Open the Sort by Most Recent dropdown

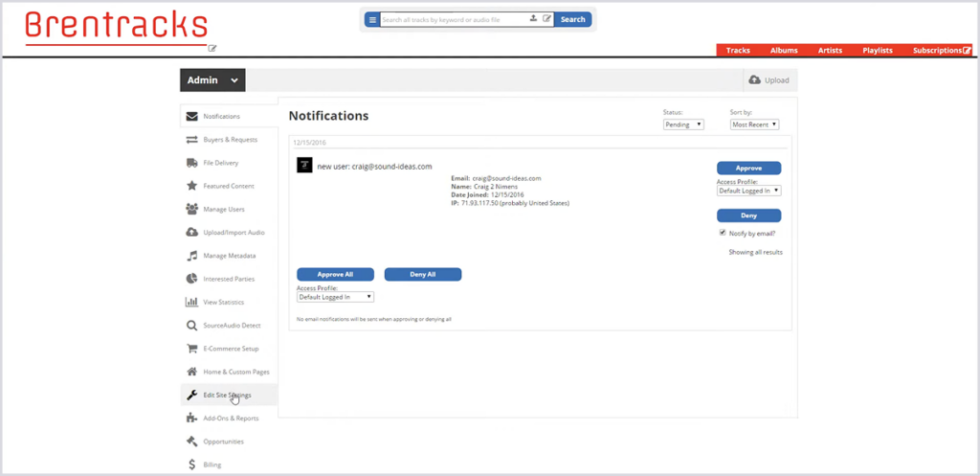pyautogui.click(x=754, y=125)
